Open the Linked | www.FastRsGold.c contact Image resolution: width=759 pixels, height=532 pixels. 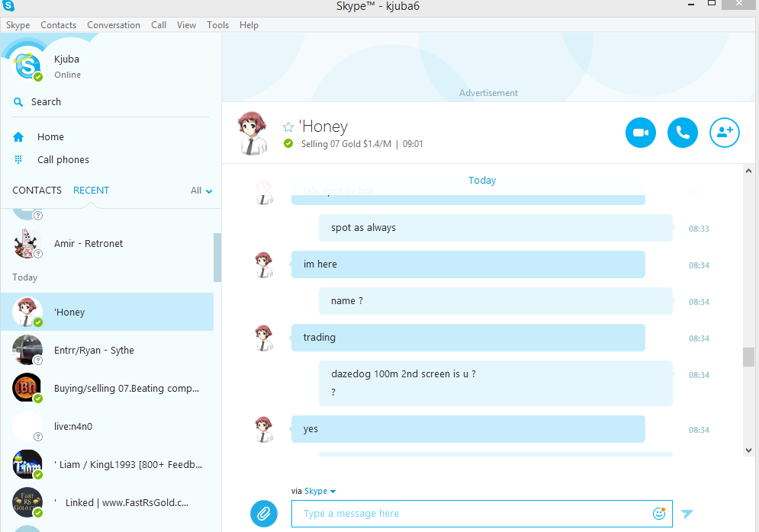(x=107, y=503)
